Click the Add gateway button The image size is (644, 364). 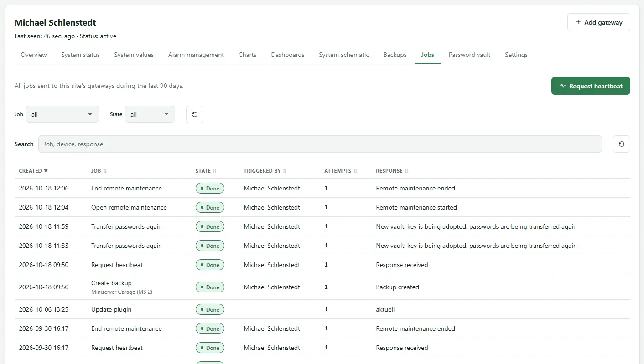[599, 22]
